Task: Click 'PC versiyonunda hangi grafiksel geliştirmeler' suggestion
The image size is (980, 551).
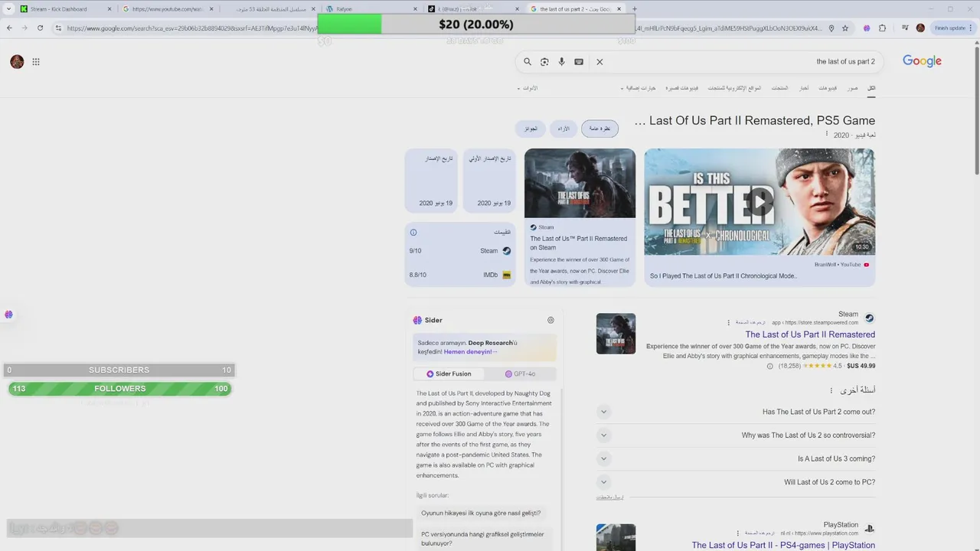Action: pos(484,539)
